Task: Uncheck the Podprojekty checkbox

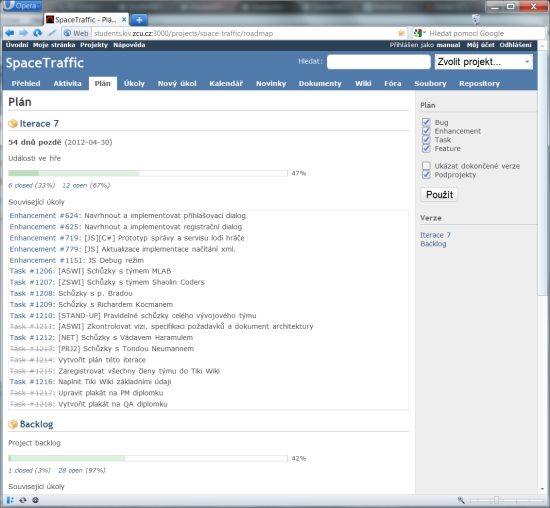Action: pyautogui.click(x=426, y=174)
